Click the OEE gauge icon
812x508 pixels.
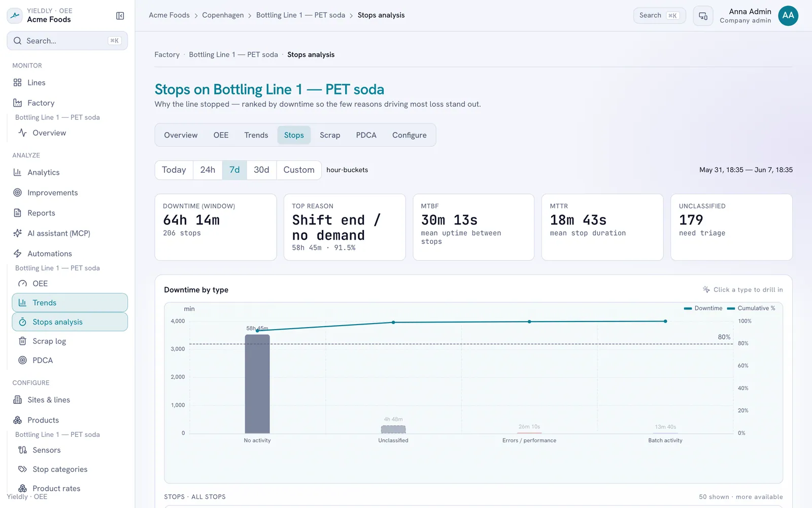click(23, 283)
